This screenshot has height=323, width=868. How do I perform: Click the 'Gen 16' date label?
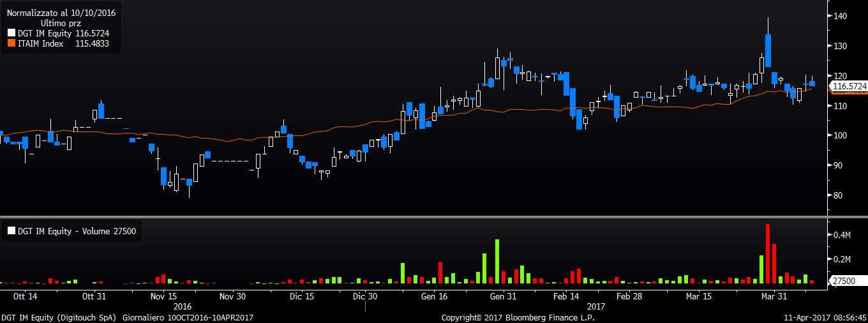(x=434, y=296)
